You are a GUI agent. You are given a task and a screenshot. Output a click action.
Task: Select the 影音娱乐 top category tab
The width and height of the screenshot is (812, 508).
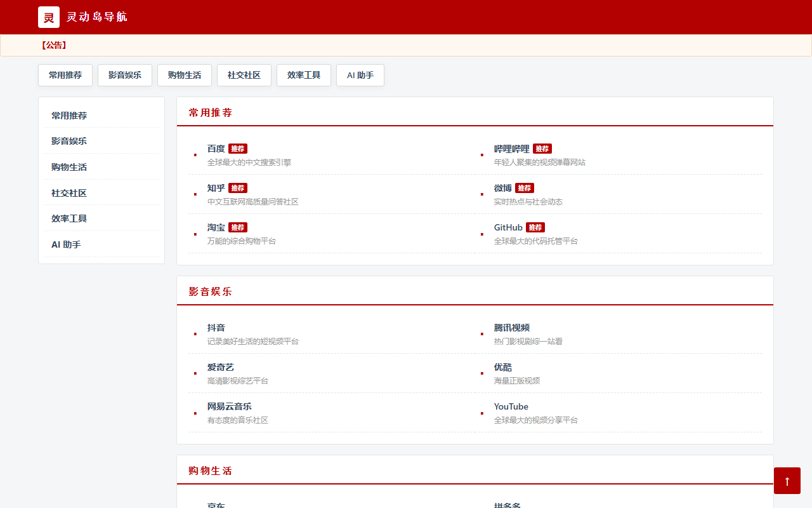click(125, 75)
